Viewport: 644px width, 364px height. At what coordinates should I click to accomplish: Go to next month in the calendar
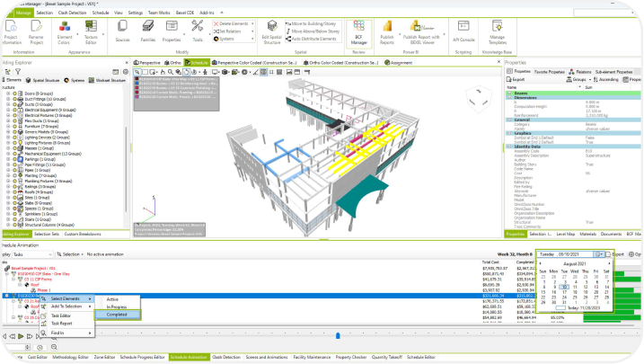(x=609, y=263)
